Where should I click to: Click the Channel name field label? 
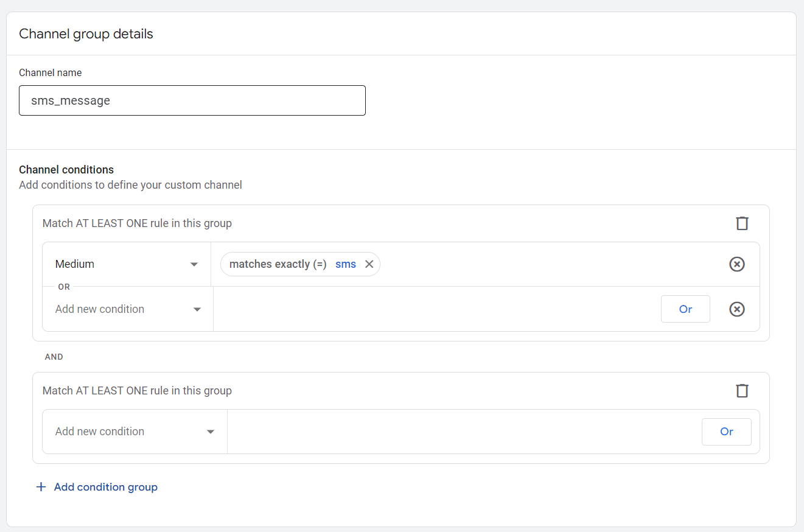(x=51, y=72)
